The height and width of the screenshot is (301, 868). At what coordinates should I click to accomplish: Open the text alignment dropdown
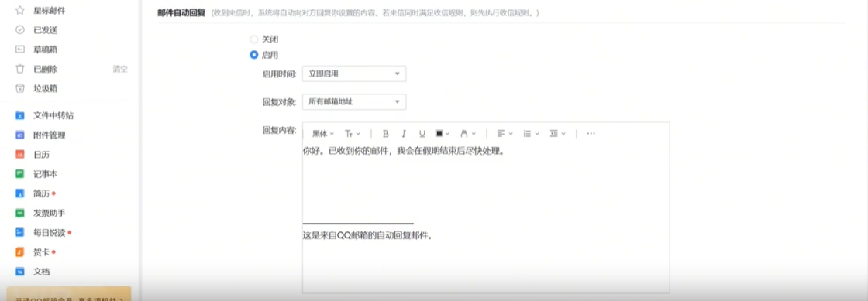(505, 134)
